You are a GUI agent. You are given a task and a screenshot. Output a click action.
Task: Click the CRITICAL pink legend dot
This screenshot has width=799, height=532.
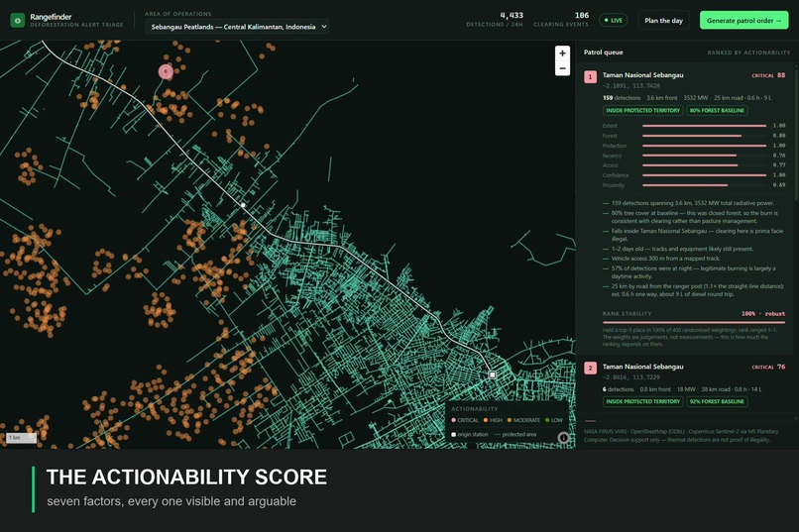coord(453,420)
